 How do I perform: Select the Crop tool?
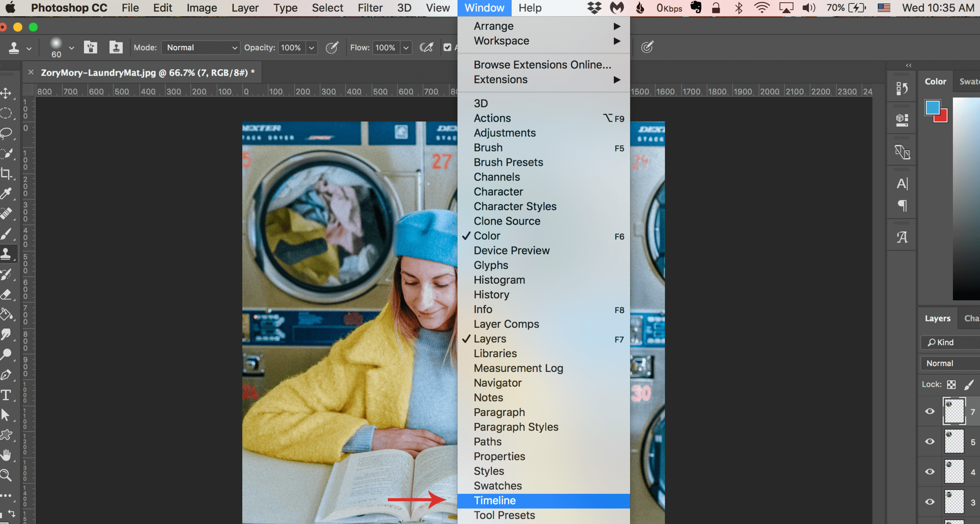pos(6,174)
